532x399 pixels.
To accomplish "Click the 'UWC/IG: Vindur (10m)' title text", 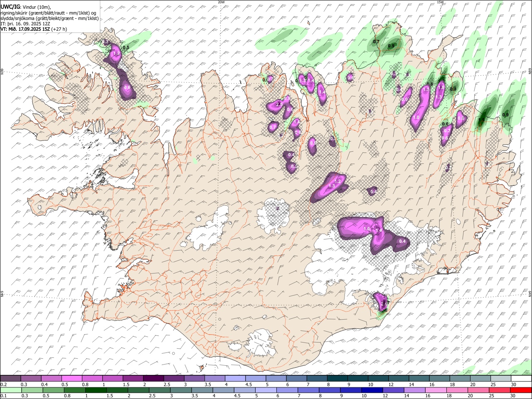I will click(x=26, y=6).
